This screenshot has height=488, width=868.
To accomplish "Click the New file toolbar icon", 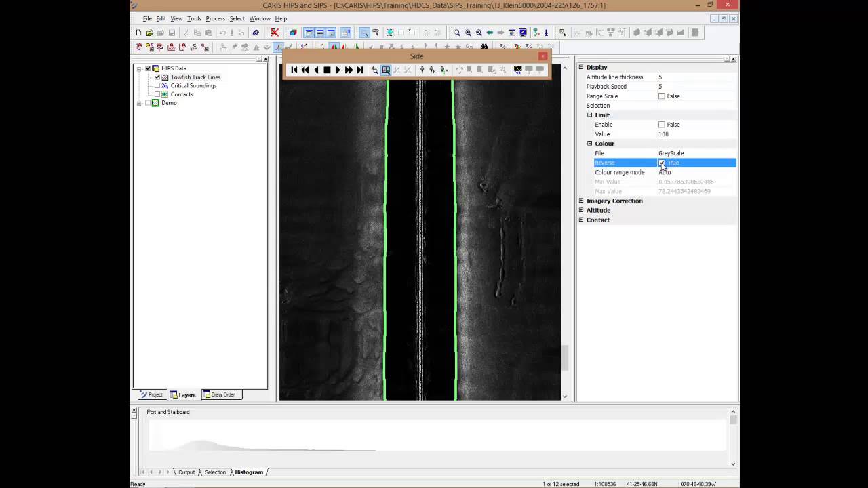I will (x=138, y=33).
